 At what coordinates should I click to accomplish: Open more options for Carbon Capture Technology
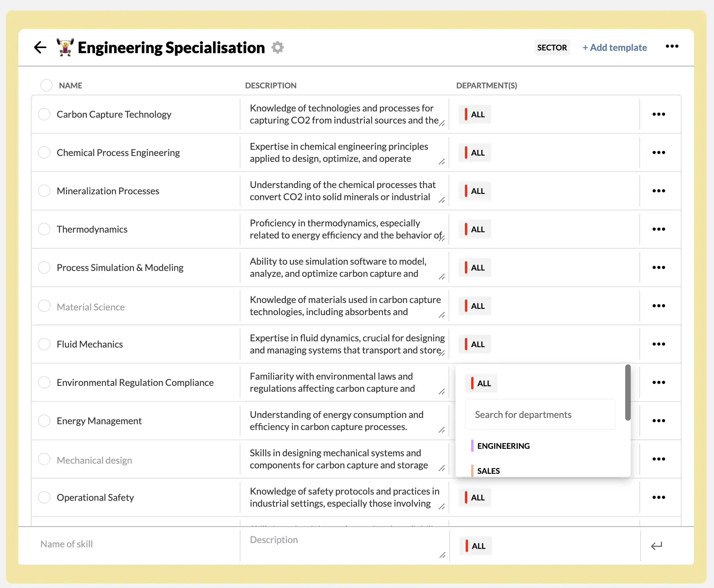(x=659, y=114)
